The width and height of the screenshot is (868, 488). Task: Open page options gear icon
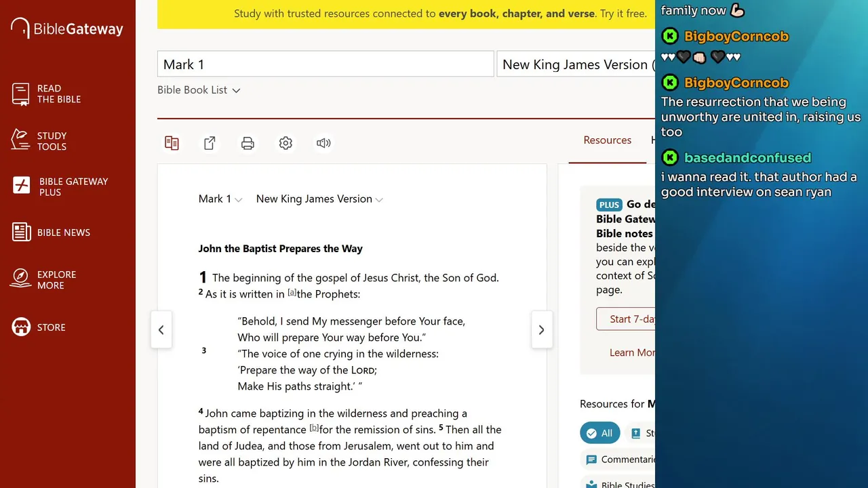(x=285, y=143)
